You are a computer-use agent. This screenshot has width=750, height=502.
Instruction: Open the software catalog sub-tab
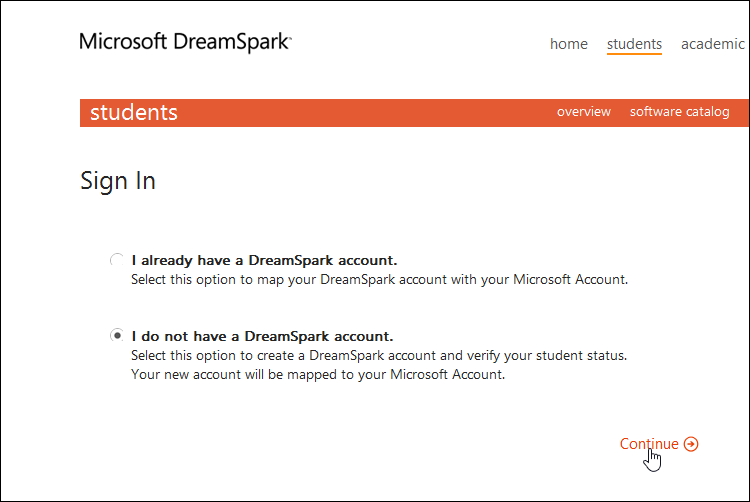(x=679, y=112)
